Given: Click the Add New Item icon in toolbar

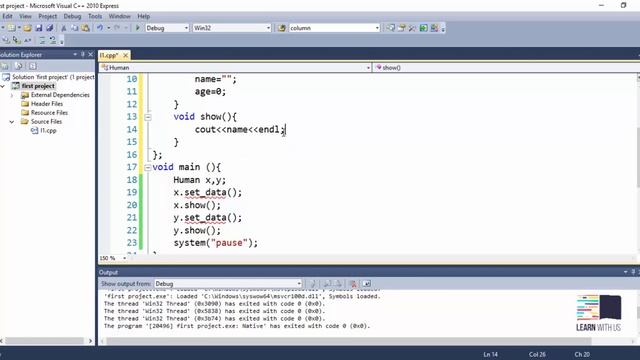Looking at the screenshot, I should (11, 28).
